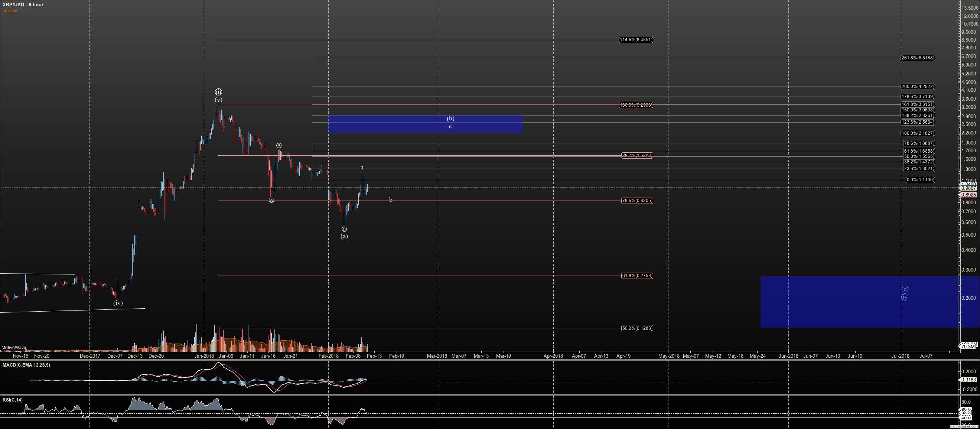Click the circled C wave label at low
Screen dimensions: 980x429
344,229
